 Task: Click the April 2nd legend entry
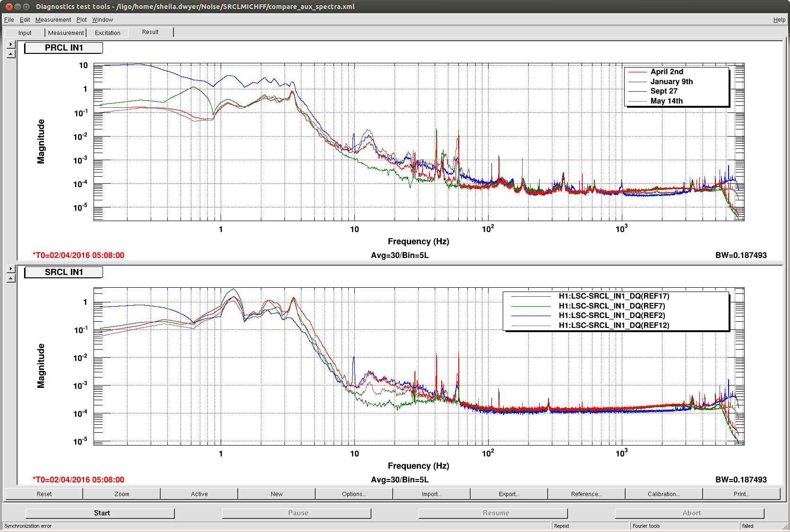(x=666, y=72)
